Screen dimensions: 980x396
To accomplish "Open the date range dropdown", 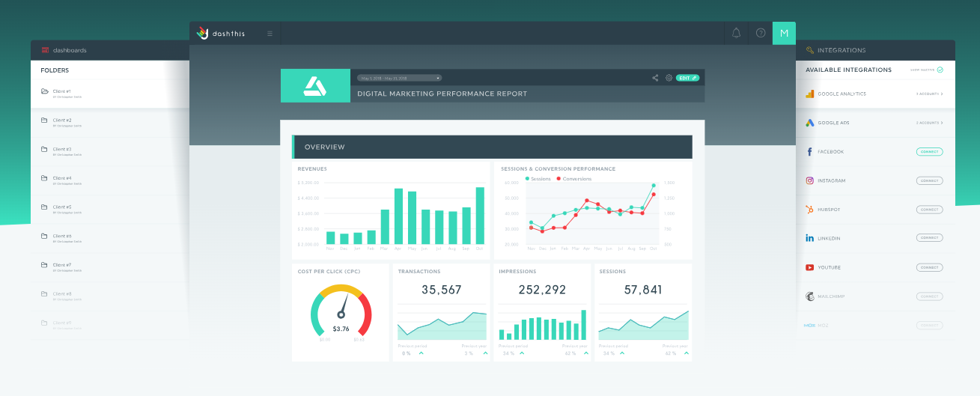I will pos(399,78).
